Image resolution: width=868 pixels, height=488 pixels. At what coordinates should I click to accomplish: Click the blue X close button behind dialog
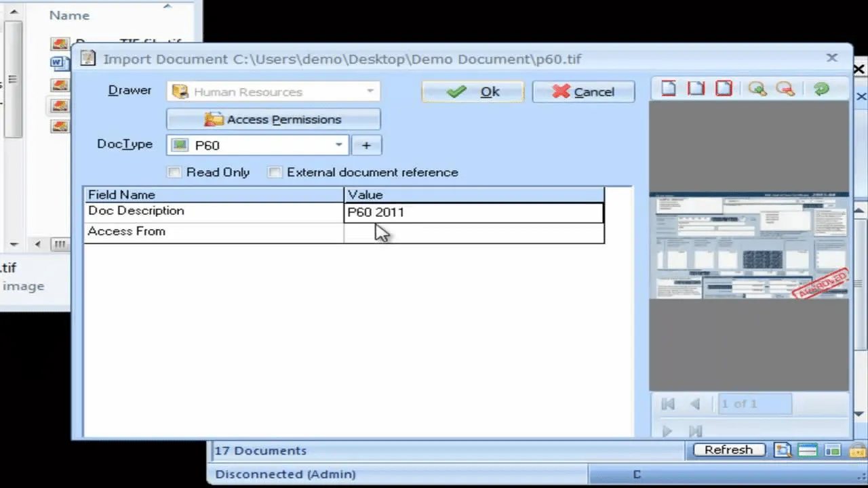point(861,98)
